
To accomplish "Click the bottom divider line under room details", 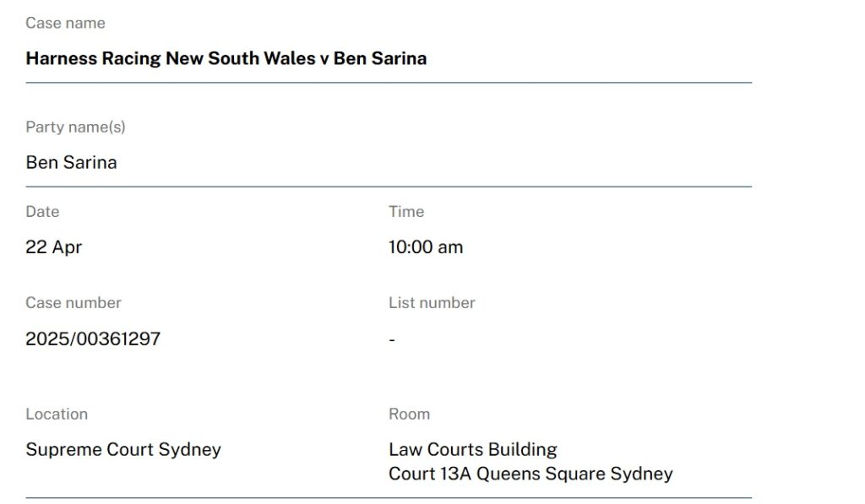I will [x=389, y=498].
